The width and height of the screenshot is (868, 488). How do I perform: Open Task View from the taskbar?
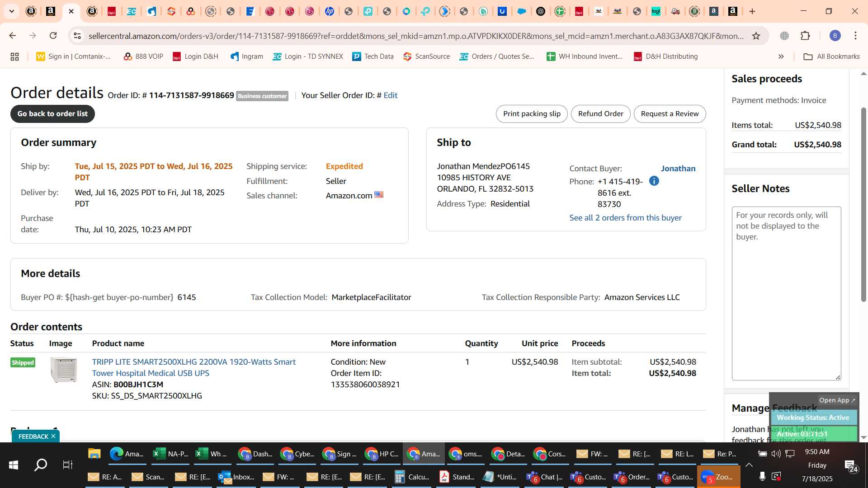pyautogui.click(x=68, y=465)
